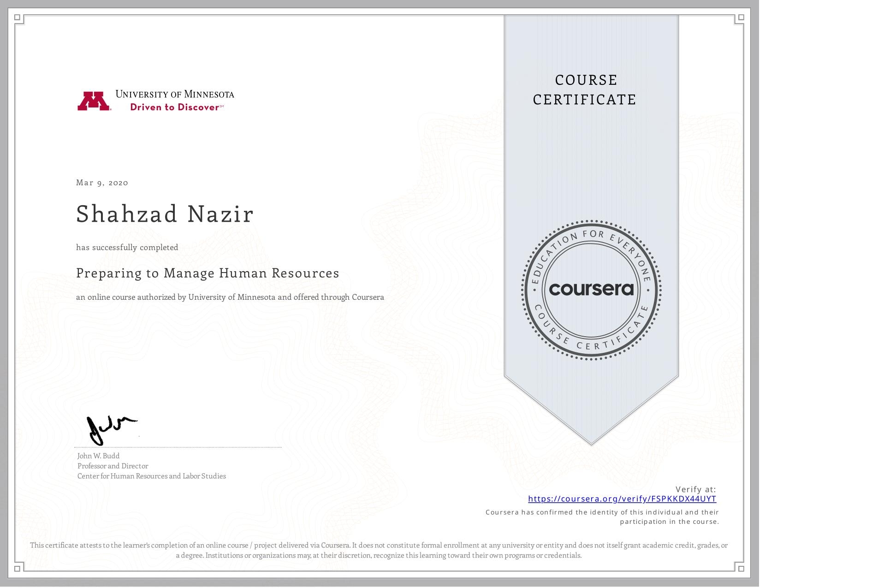878x588 pixels.
Task: Click 'Coursera has confirmed the identity' statement
Action: [602, 517]
